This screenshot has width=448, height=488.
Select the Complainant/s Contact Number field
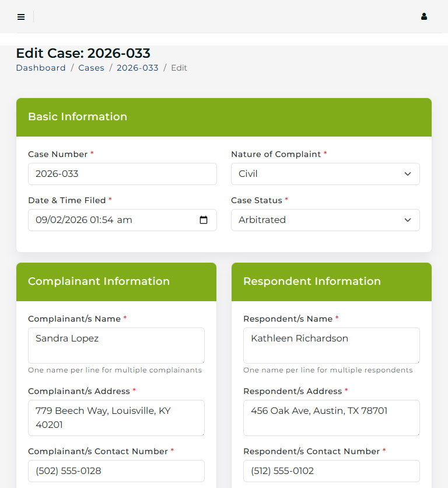point(116,471)
